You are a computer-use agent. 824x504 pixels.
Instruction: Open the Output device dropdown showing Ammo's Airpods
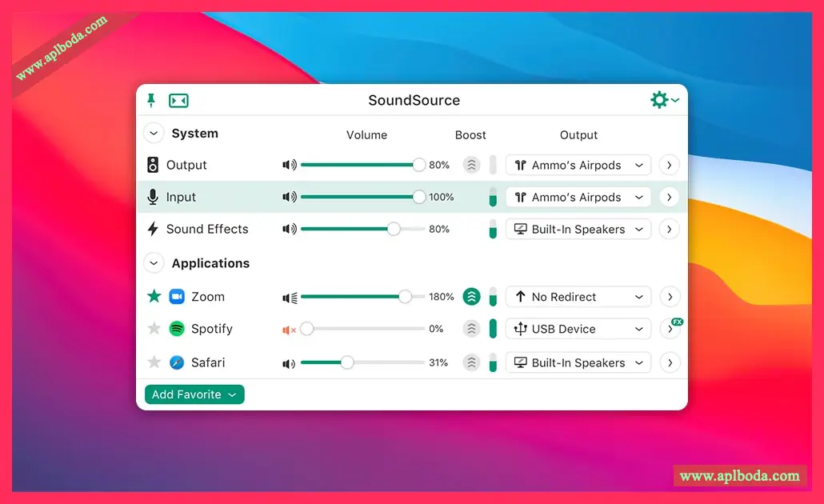(578, 166)
